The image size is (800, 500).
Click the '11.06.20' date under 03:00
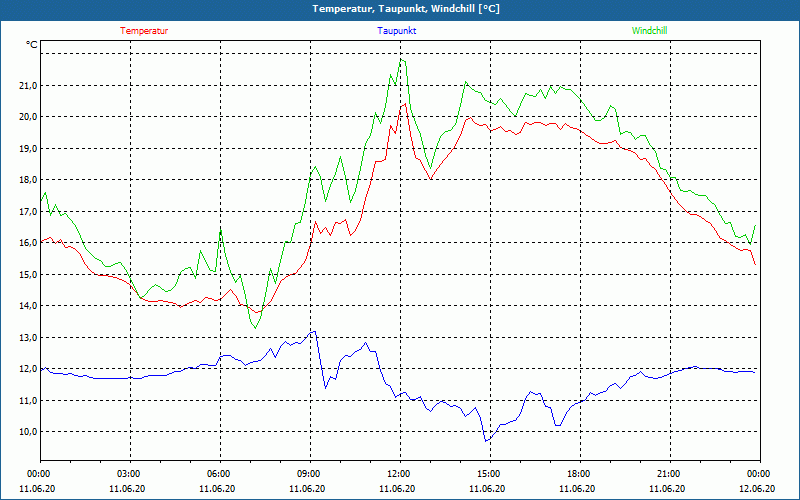[128, 489]
